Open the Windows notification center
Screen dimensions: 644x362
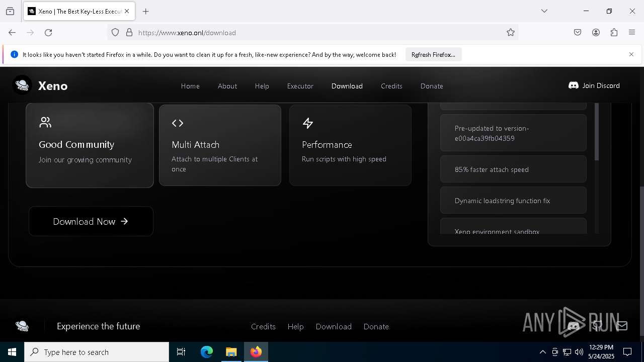point(627,352)
